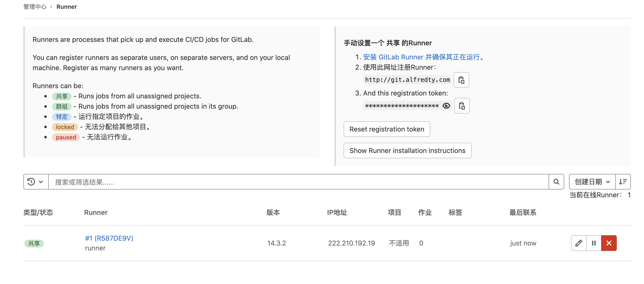Click the masked registration token field
The width and height of the screenshot is (644, 284).
[402, 106]
